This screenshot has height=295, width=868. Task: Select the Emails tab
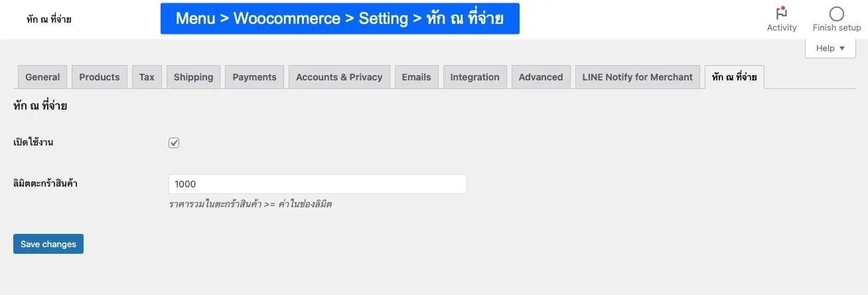click(416, 77)
